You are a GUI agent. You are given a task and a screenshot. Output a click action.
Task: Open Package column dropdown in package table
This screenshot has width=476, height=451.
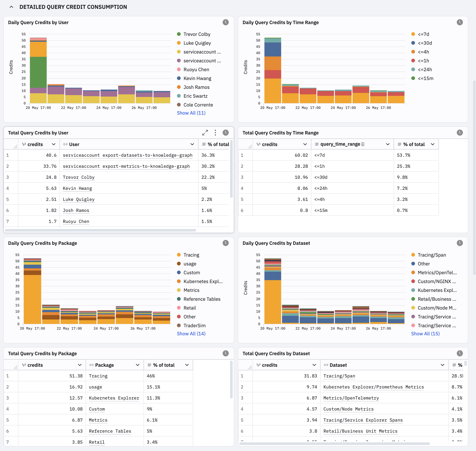click(138, 365)
